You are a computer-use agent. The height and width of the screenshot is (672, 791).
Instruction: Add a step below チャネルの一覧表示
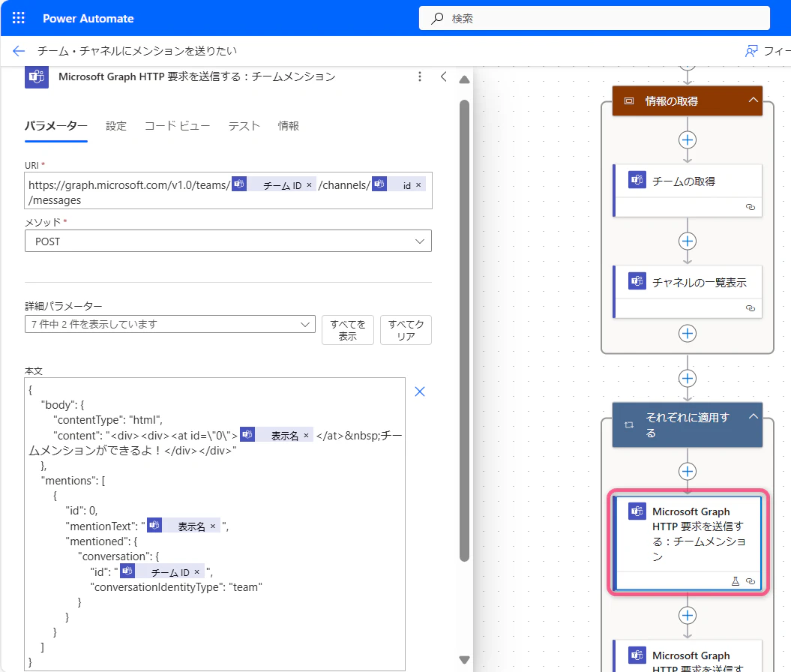point(688,334)
